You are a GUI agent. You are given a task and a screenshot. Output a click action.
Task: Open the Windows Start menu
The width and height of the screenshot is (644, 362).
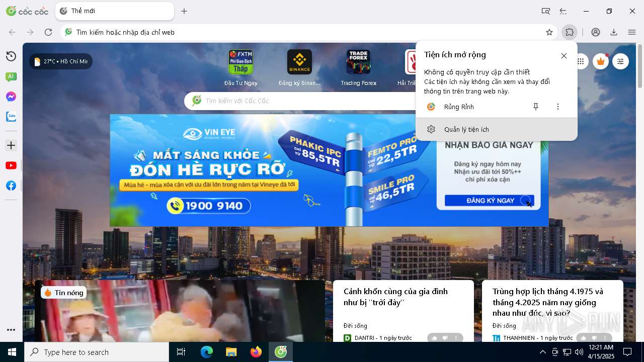[12, 352]
